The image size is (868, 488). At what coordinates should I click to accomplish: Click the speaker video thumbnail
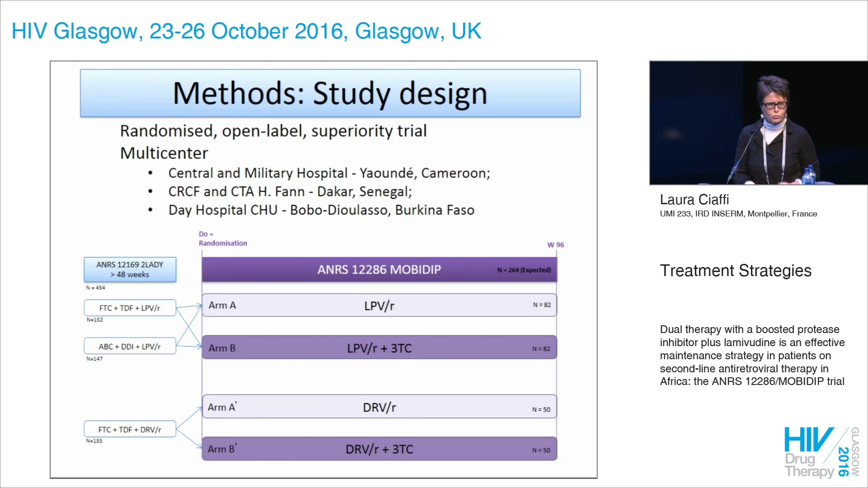pyautogui.click(x=758, y=123)
